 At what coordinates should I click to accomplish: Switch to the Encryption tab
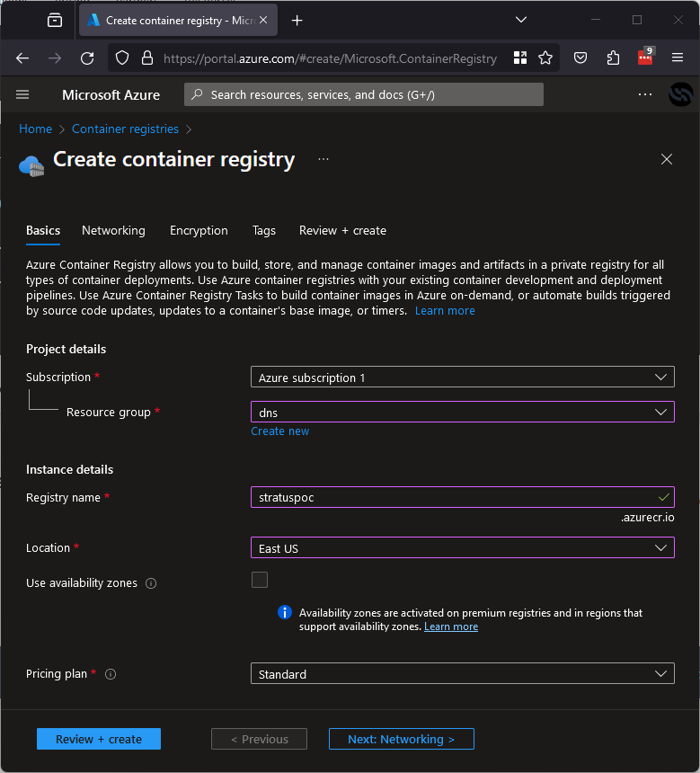pyautogui.click(x=199, y=231)
